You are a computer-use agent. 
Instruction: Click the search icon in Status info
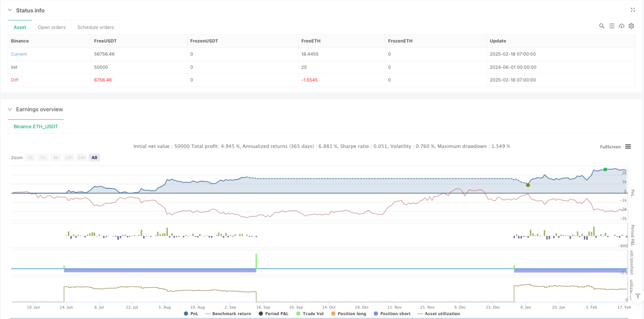point(601,26)
